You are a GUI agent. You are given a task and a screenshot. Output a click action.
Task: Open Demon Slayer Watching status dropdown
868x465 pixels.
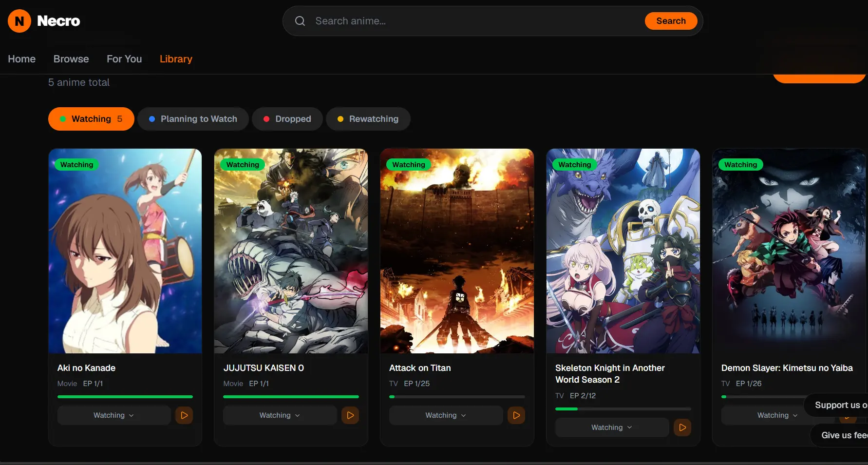(x=777, y=415)
